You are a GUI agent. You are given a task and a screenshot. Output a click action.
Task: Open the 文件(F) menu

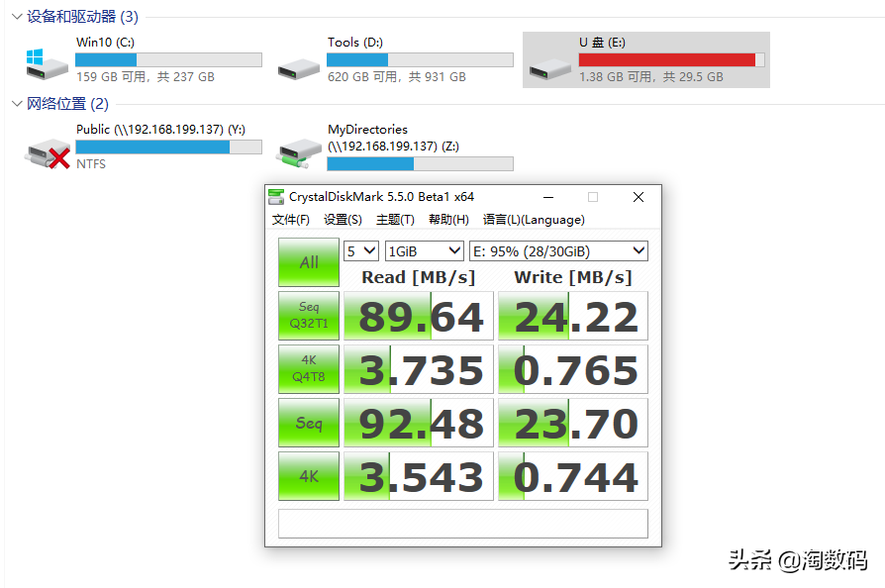pos(291,220)
